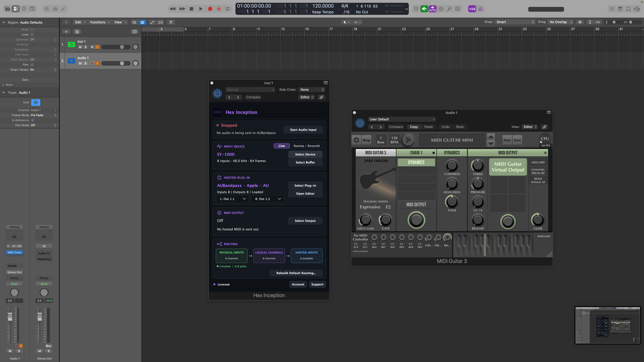Switch to Reamp / Resynth mode

(x=307, y=146)
